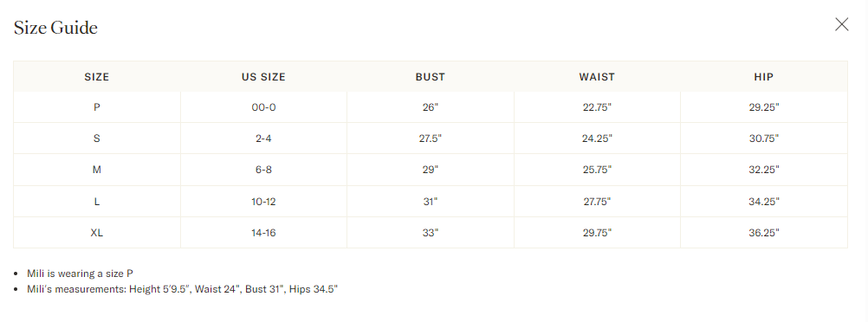868x322 pixels.
Task: Select the size L row label
Action: click(97, 202)
